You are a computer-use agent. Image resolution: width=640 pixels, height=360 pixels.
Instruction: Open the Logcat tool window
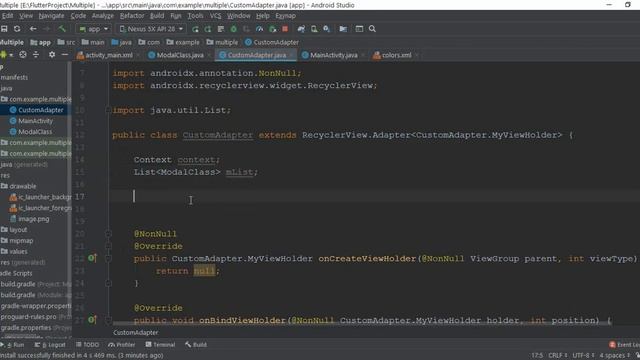[x=50, y=344]
